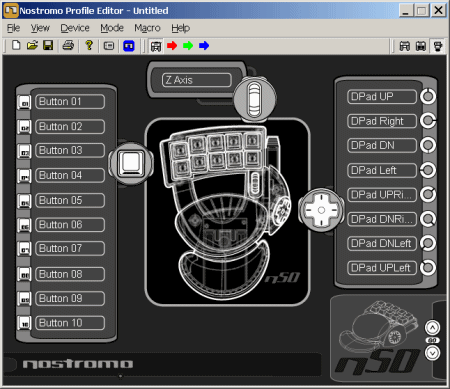The image size is (450, 389).
Task: Click the large D-pad cross icon
Action: (x=321, y=210)
